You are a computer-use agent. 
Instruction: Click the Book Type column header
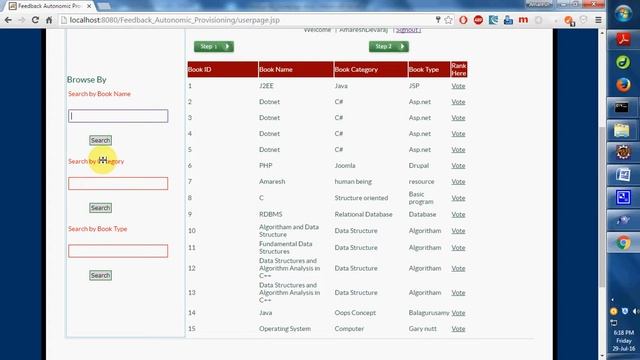[x=429, y=69]
